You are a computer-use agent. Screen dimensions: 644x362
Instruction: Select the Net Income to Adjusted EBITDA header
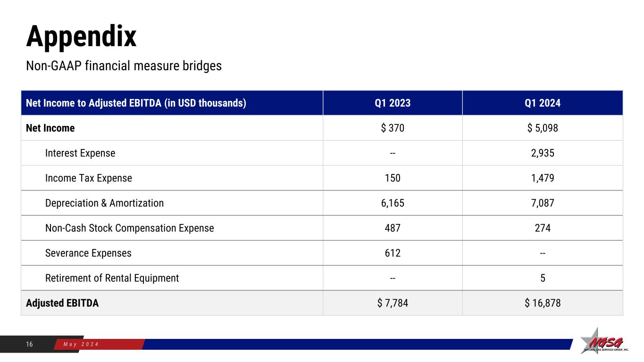tap(136, 103)
